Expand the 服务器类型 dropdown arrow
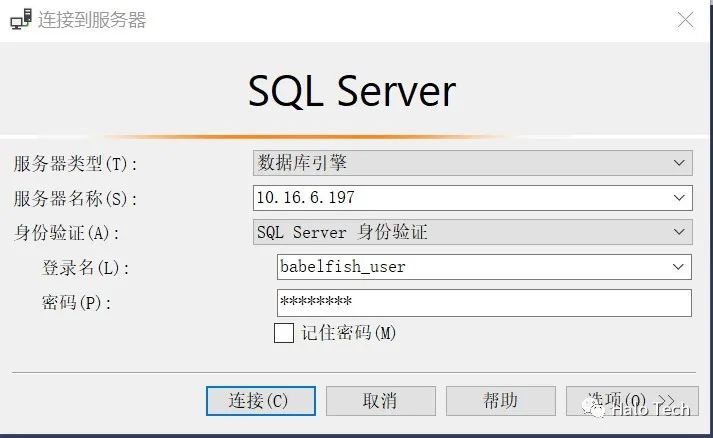 (x=679, y=163)
